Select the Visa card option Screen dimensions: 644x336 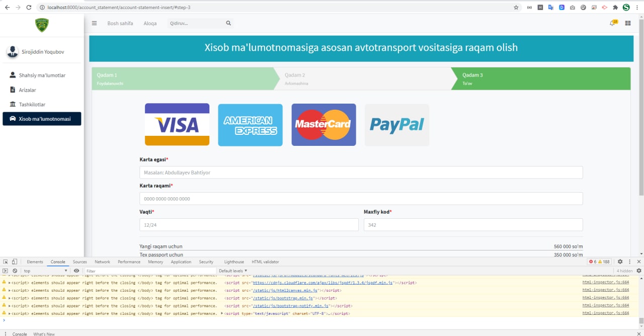177,125
